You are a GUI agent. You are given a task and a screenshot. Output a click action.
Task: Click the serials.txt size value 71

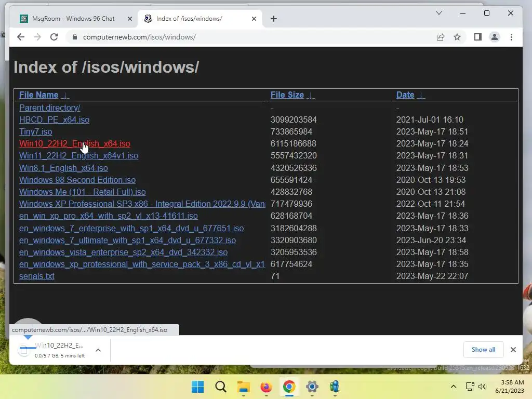[x=275, y=276]
